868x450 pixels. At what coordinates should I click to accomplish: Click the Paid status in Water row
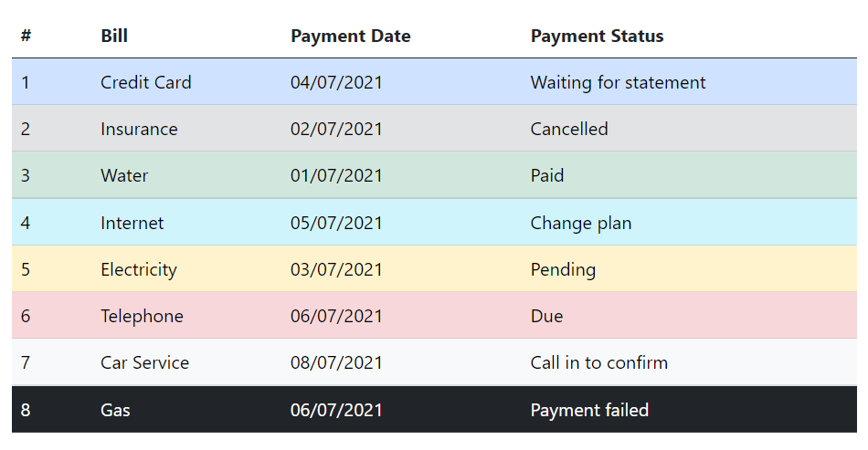[x=546, y=175]
